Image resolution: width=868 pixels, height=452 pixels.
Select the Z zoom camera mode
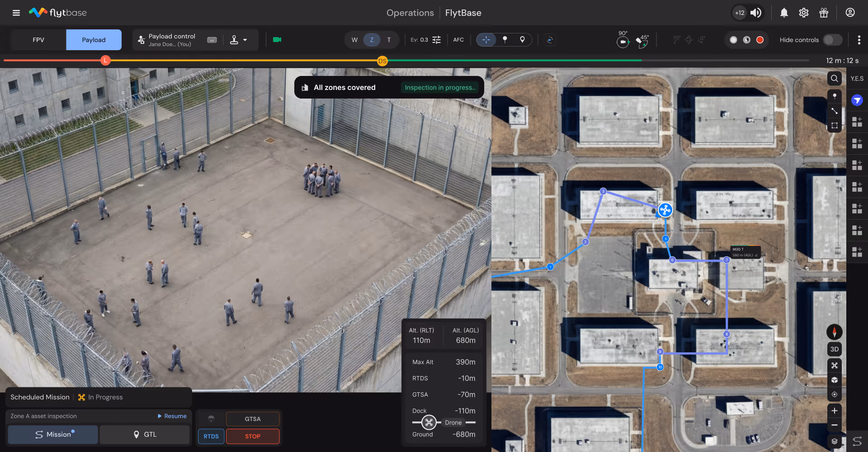pyautogui.click(x=372, y=40)
